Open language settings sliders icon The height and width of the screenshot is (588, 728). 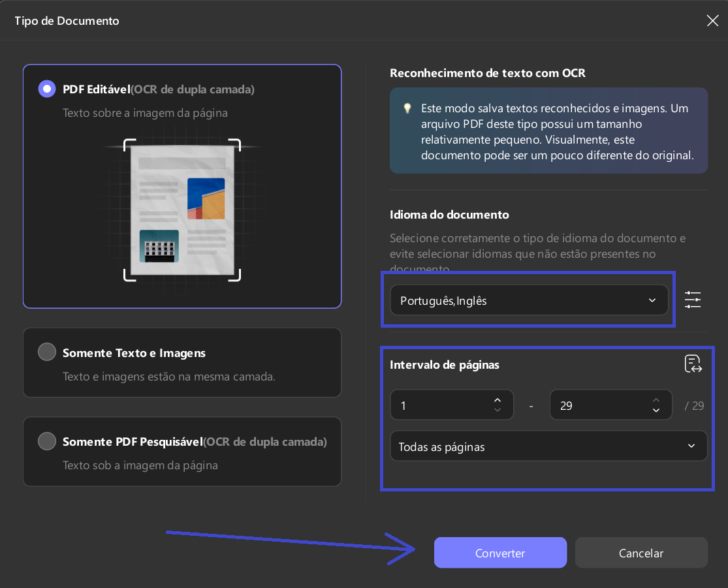coord(693,300)
